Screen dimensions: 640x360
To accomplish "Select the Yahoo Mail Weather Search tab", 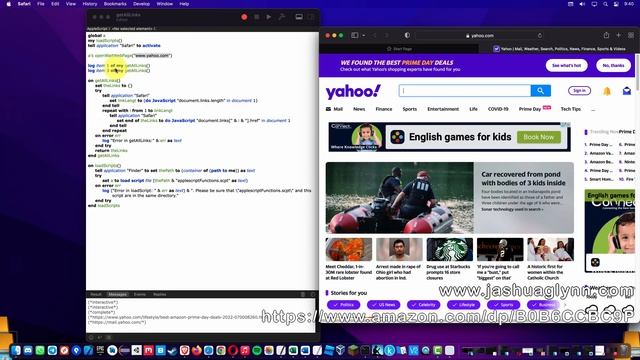I will [559, 49].
